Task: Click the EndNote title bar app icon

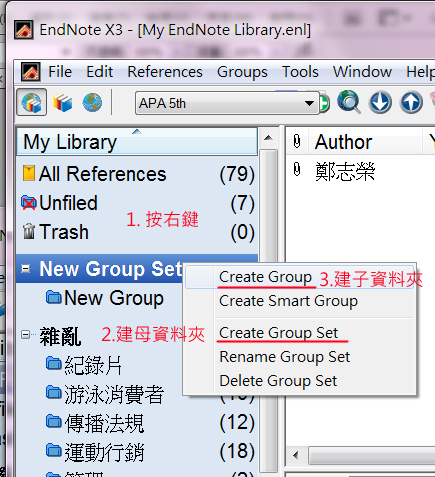Action: [x=23, y=30]
